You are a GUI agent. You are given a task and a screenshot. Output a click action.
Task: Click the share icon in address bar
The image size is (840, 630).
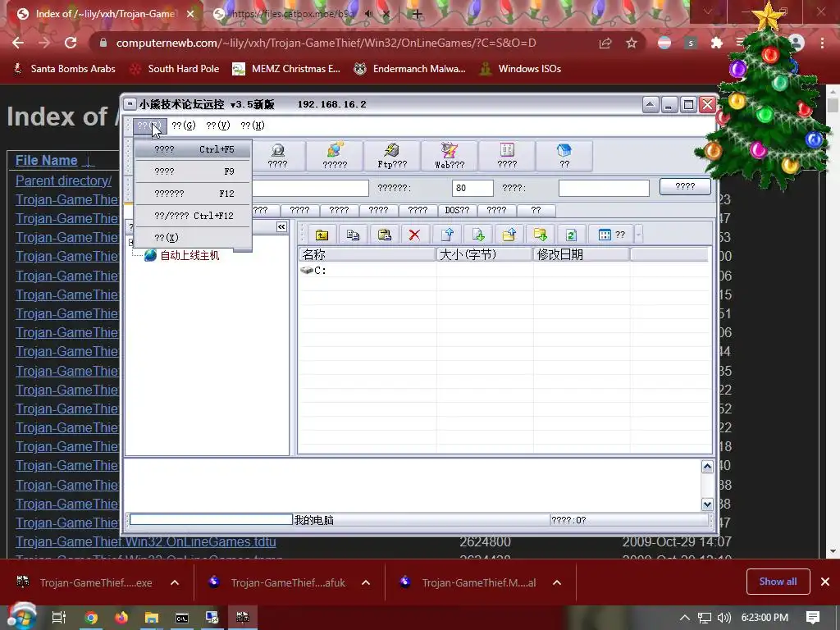[605, 43]
